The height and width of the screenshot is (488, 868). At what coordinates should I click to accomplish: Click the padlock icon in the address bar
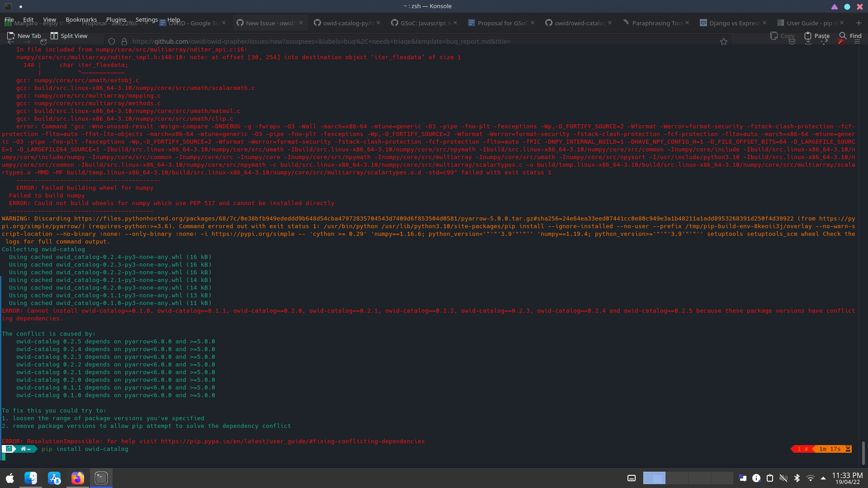[x=124, y=41]
